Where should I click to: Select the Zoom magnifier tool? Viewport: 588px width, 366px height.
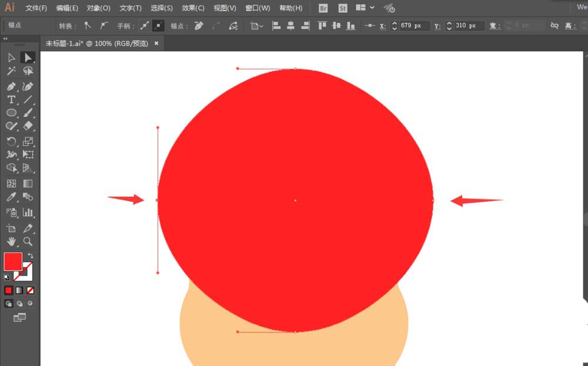click(28, 241)
